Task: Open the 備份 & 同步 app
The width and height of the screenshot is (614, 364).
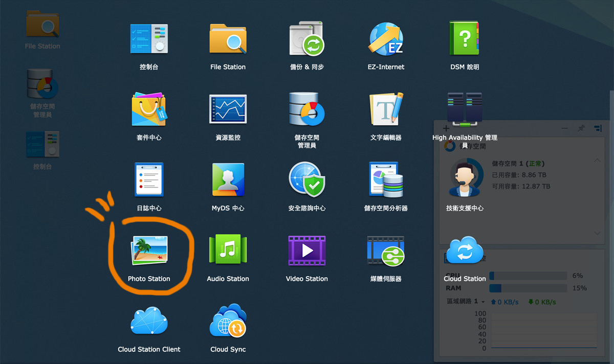Action: pos(306,38)
